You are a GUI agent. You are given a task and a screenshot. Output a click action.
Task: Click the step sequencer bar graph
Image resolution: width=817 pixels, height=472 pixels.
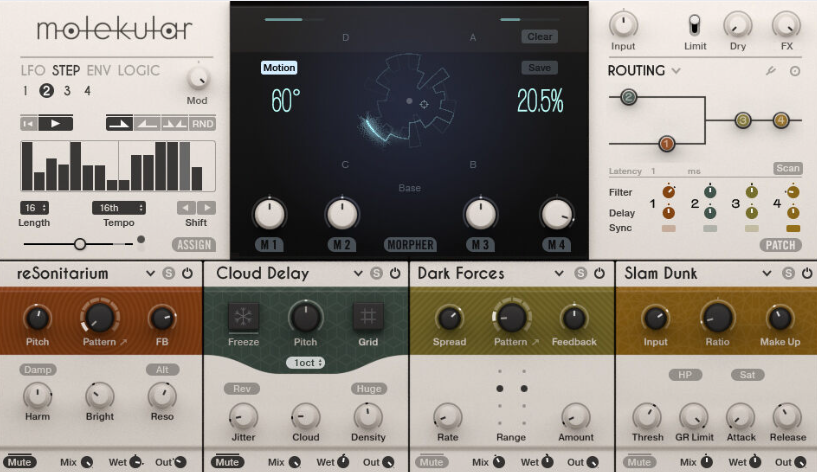pyautogui.click(x=117, y=165)
